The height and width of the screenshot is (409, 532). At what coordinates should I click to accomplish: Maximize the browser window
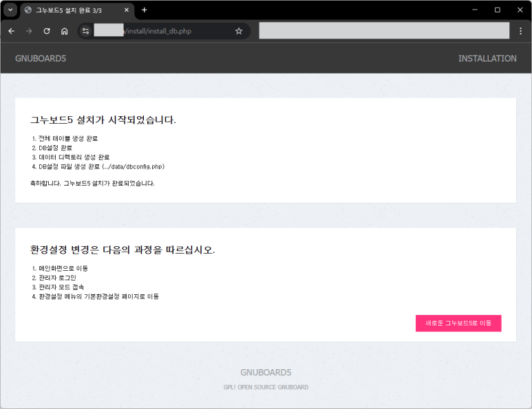(x=498, y=10)
